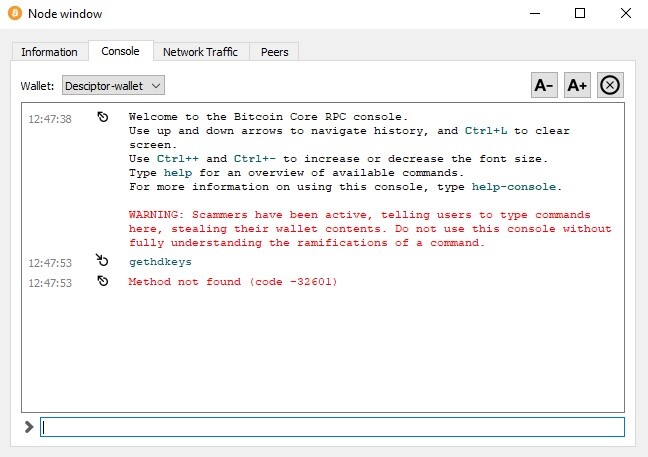This screenshot has width=648, height=457.
Task: Click the reply icon beside Method not found
Action: click(102, 281)
